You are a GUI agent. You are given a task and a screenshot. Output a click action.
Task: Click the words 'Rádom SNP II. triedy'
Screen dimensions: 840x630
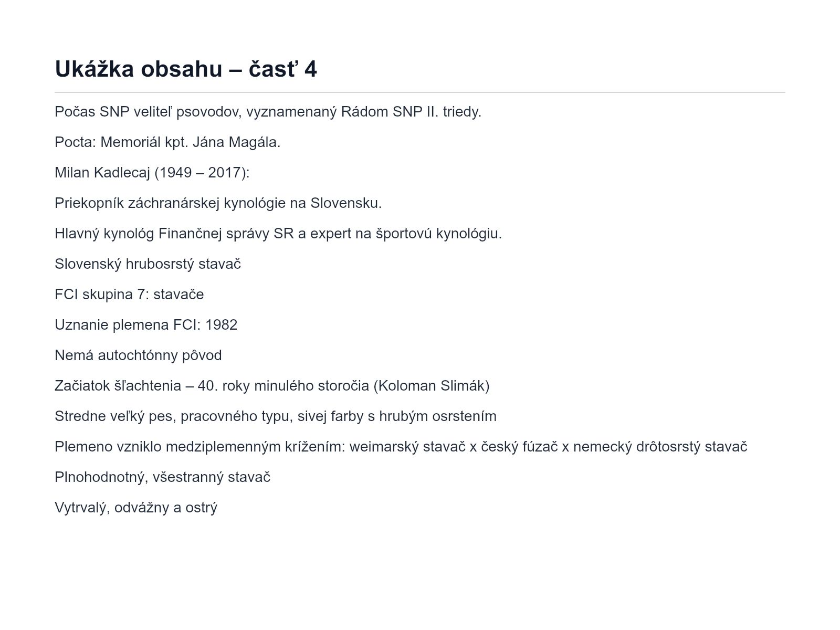pyautogui.click(x=411, y=112)
